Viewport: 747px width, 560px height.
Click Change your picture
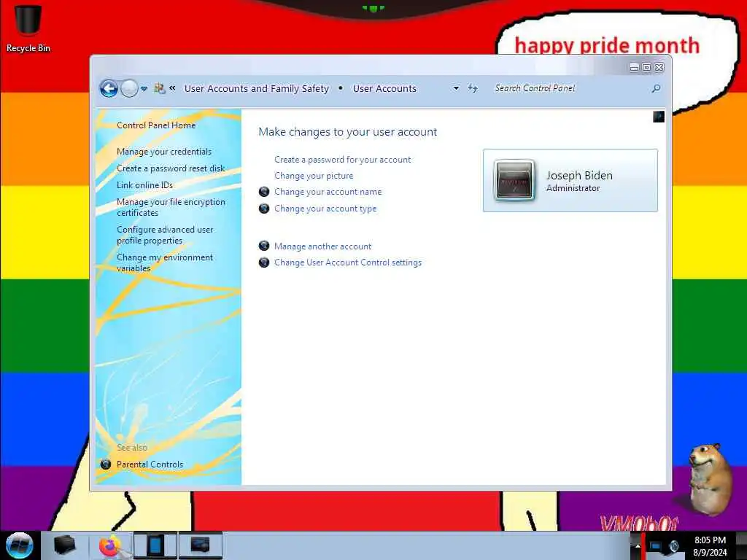(x=314, y=176)
